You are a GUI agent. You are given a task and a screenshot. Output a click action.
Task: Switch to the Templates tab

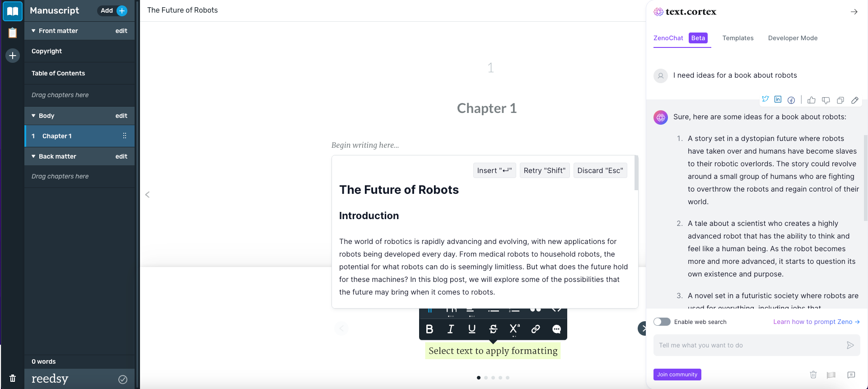tap(738, 38)
